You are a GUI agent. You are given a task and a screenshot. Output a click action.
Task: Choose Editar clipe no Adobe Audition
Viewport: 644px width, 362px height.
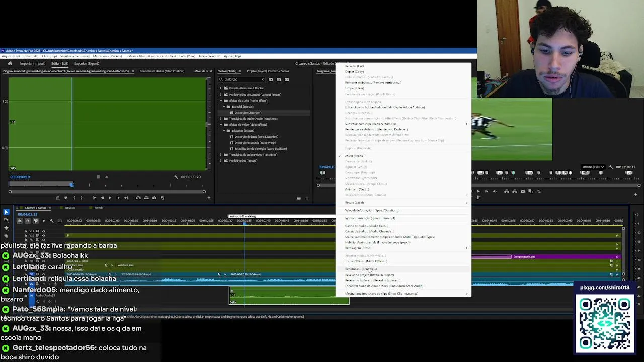385,107
